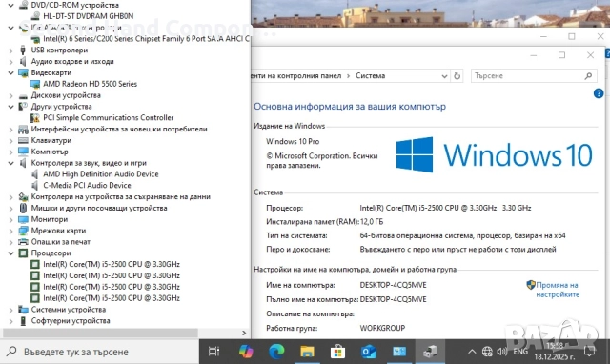Open Microsoft Store from the taskbar
Viewport: 610px width, 364px height.
(337, 352)
